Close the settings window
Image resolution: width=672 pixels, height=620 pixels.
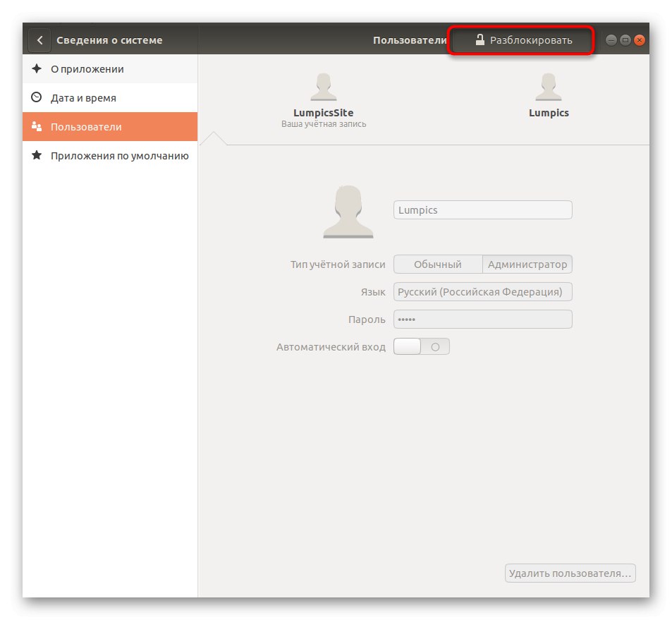pyautogui.click(x=640, y=40)
